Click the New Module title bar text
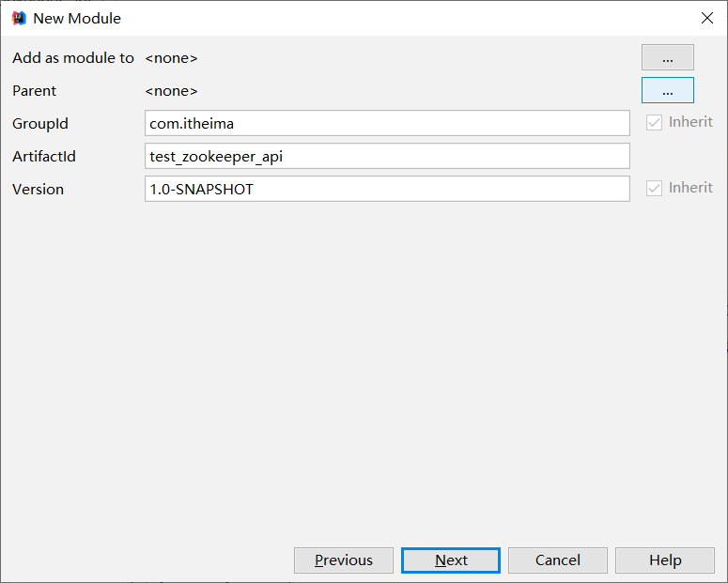 77,19
